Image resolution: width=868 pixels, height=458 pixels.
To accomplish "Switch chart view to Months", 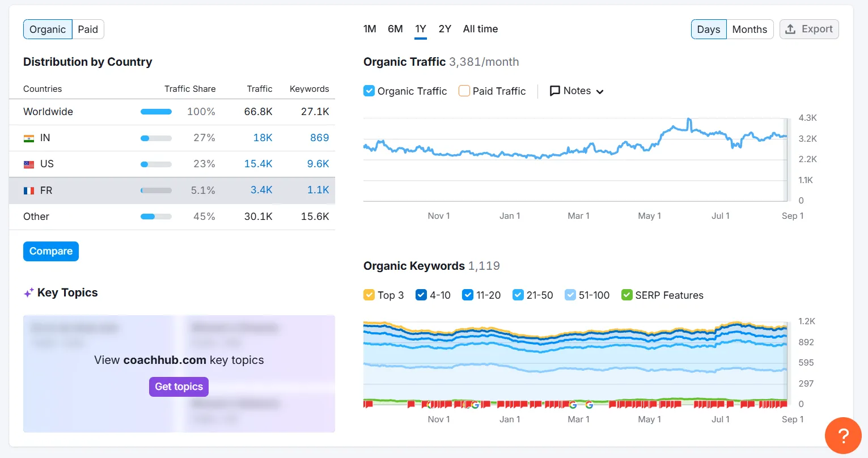I will point(749,29).
